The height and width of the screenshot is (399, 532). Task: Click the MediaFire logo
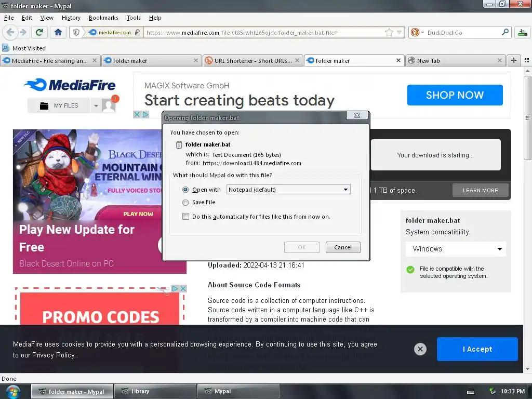70,85
